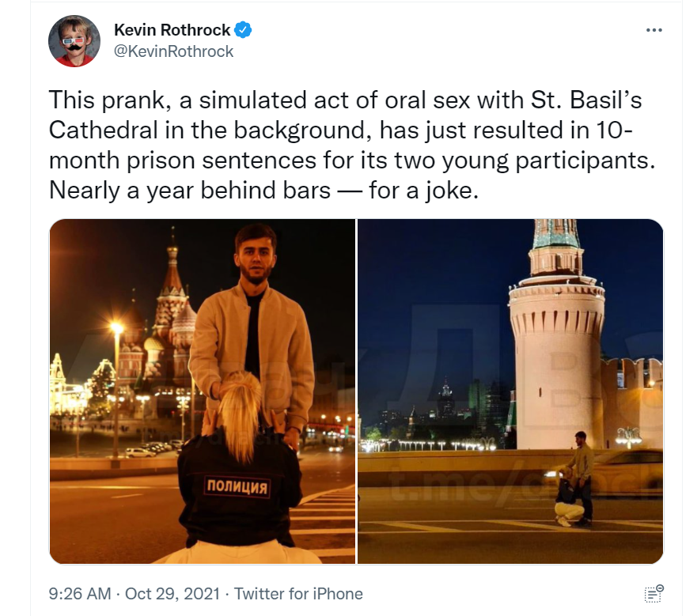
Task: Open the three-dot more options menu
Action: point(653,30)
